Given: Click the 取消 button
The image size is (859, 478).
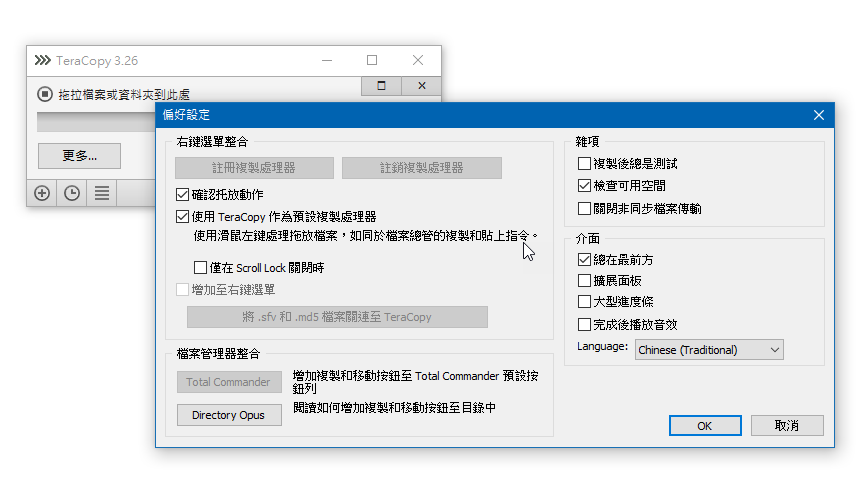Looking at the screenshot, I should click(x=787, y=425).
